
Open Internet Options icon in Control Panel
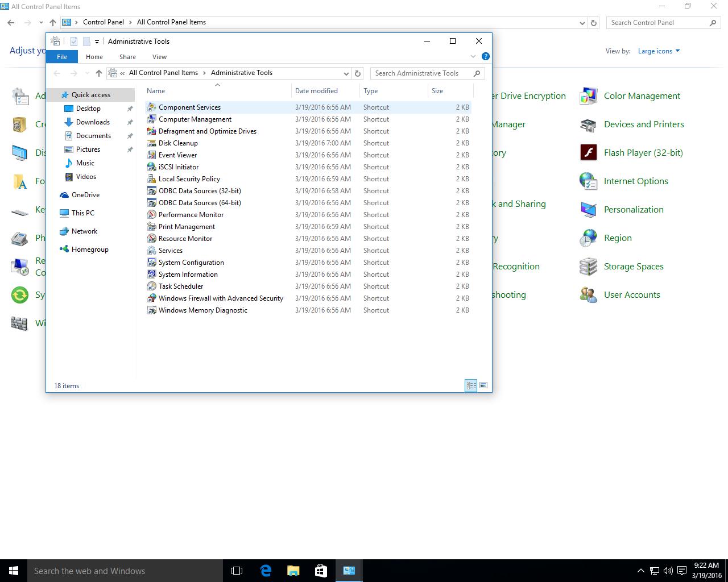point(588,181)
